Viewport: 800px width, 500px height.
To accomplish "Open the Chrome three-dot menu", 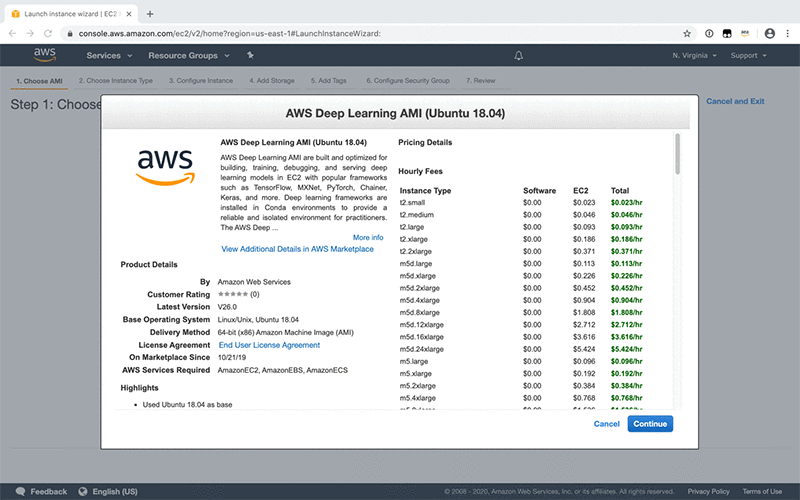I will 788,34.
